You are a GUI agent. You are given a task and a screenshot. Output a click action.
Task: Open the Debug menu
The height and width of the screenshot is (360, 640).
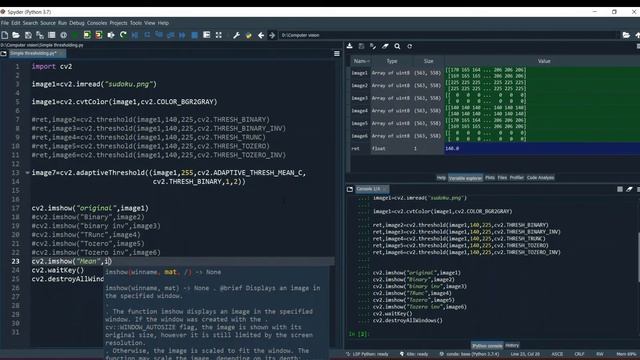coord(77,23)
